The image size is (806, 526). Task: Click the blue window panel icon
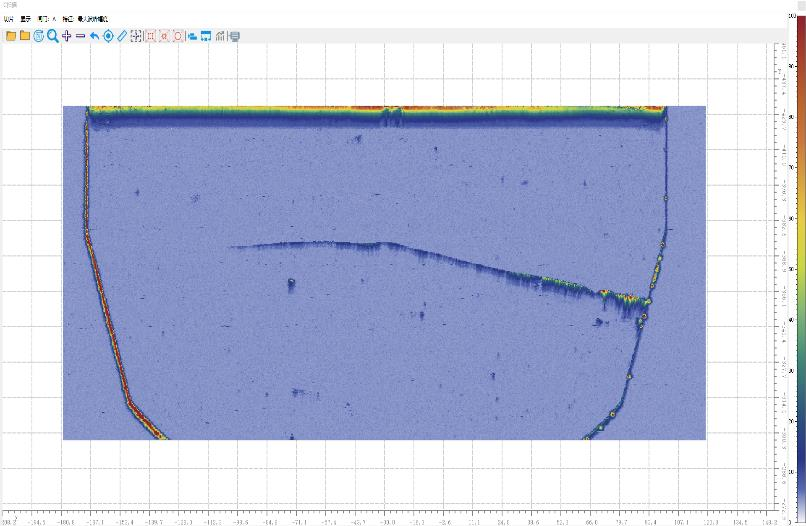[206, 36]
